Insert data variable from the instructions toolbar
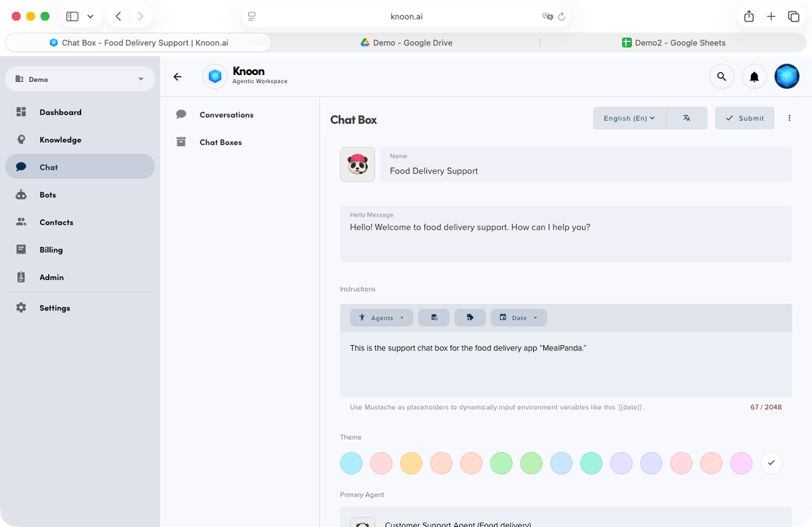 pyautogui.click(x=434, y=317)
